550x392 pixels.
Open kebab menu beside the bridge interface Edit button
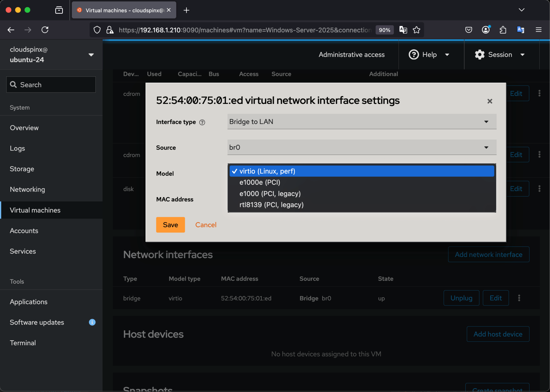[519, 298]
